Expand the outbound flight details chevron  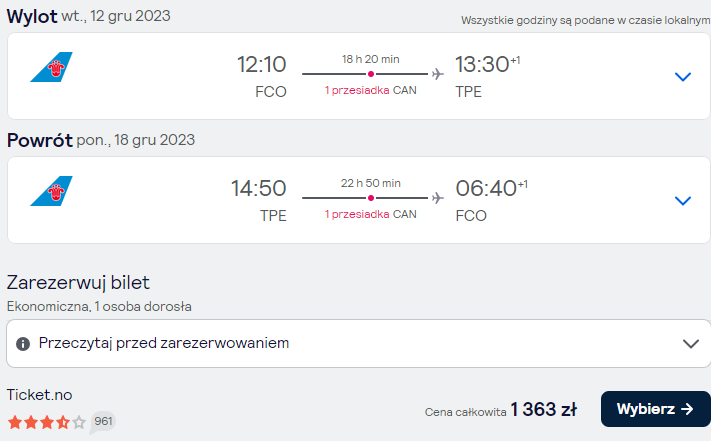pyautogui.click(x=683, y=77)
